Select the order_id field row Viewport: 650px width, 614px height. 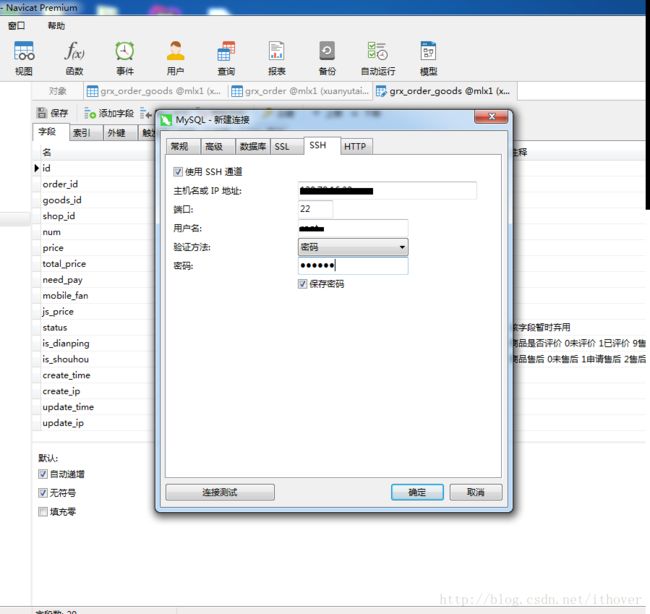coord(94,184)
